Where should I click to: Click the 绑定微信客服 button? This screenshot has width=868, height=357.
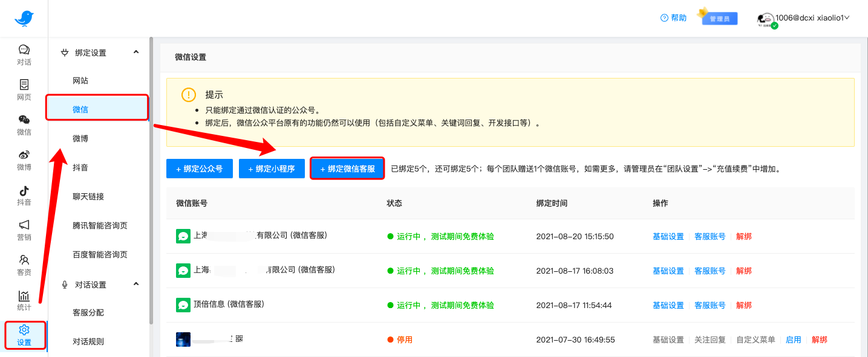click(x=347, y=169)
